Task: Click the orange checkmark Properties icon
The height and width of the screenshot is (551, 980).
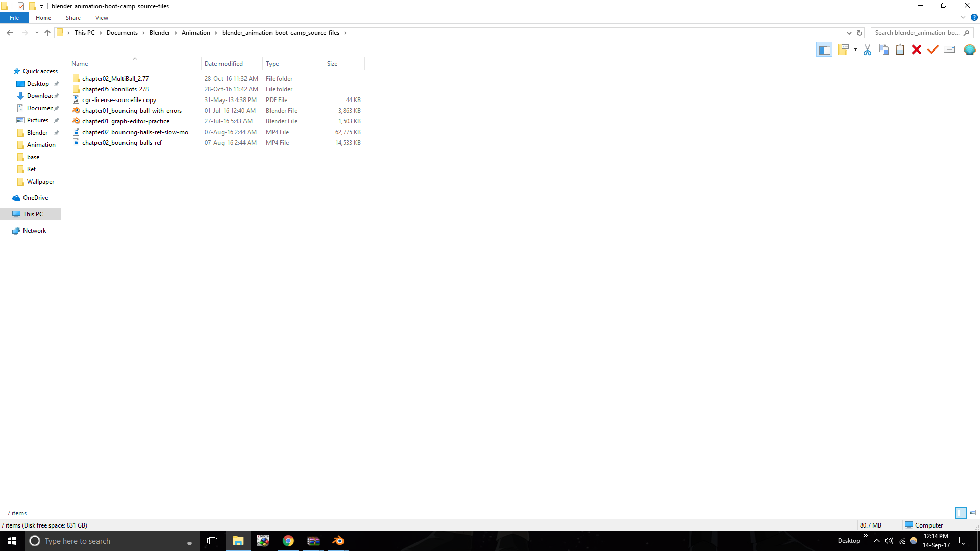Action: pos(933,49)
